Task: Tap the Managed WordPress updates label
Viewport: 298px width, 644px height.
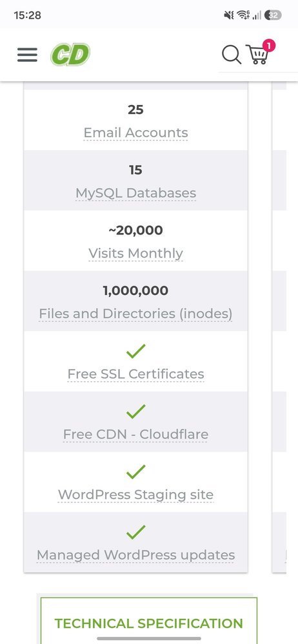Action: tap(136, 555)
